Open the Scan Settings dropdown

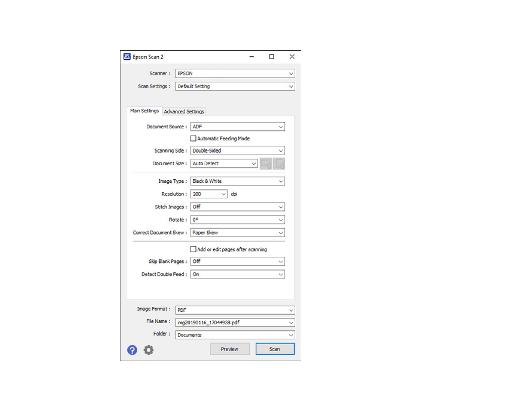pyautogui.click(x=235, y=86)
